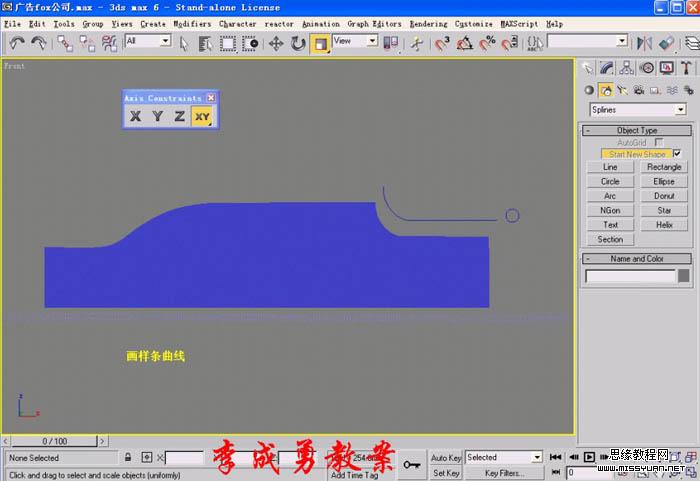Select the Move tool
Screen dimensions: 700x481
pos(276,44)
